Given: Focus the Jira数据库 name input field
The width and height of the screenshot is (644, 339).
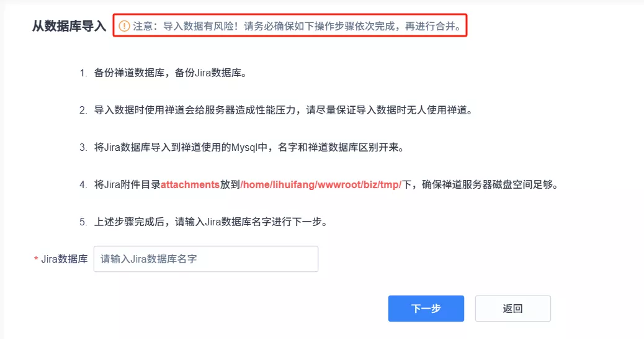Looking at the screenshot, I should click(206, 259).
